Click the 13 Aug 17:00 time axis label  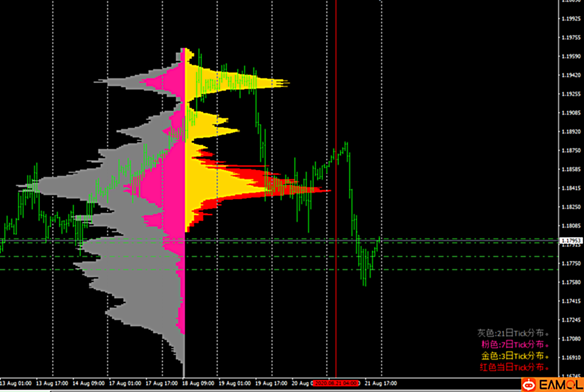pos(53,383)
